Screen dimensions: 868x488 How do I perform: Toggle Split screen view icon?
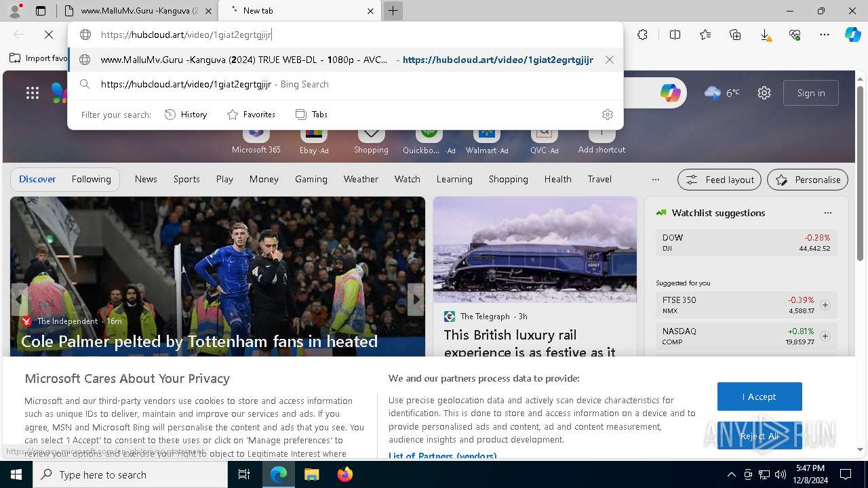(x=675, y=35)
